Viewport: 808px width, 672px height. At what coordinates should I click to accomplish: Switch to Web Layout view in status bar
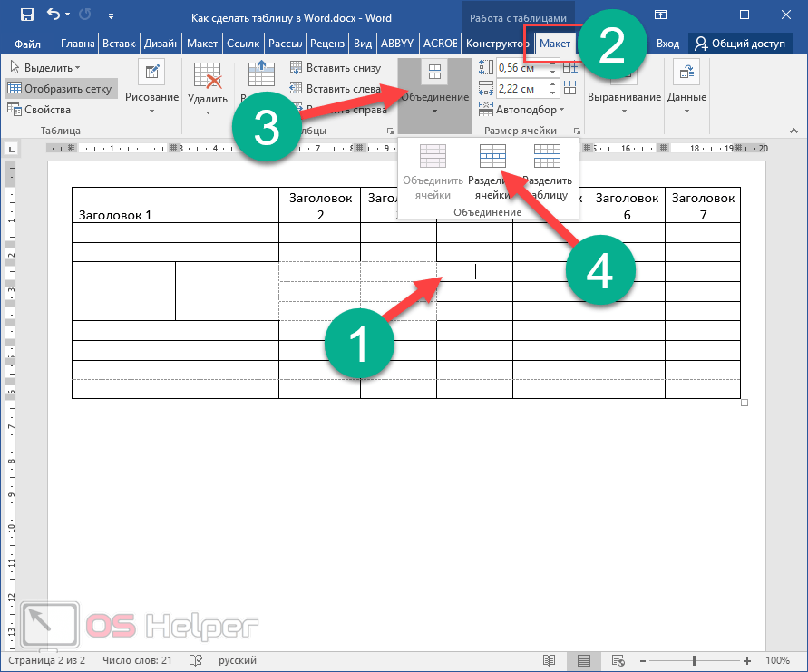(x=618, y=660)
